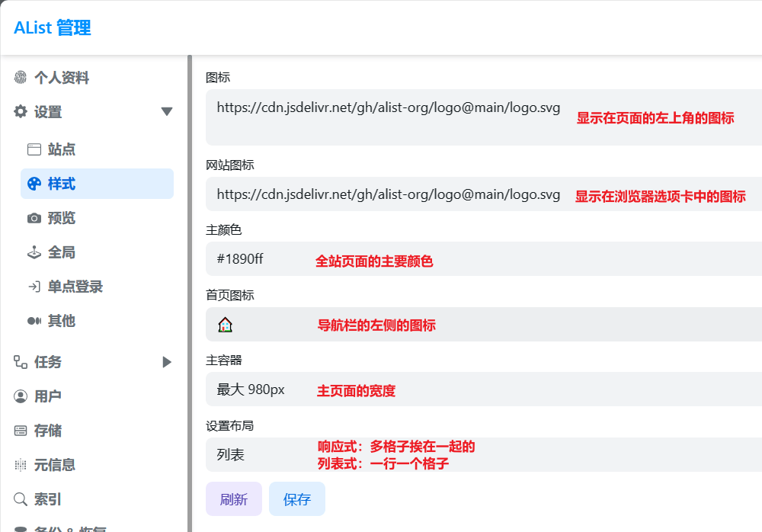
Task: Go to the 元信息 menu item
Action: tap(55, 465)
